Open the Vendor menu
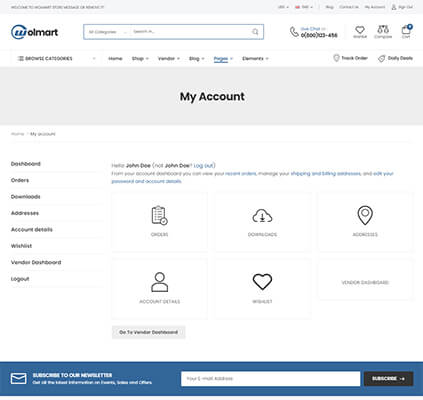The height and width of the screenshot is (400, 423). (169, 59)
